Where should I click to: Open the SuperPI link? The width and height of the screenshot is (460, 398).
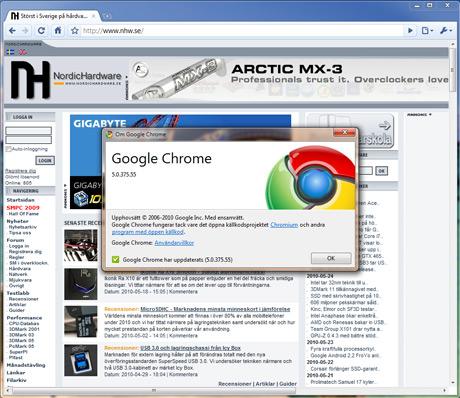(x=18, y=352)
